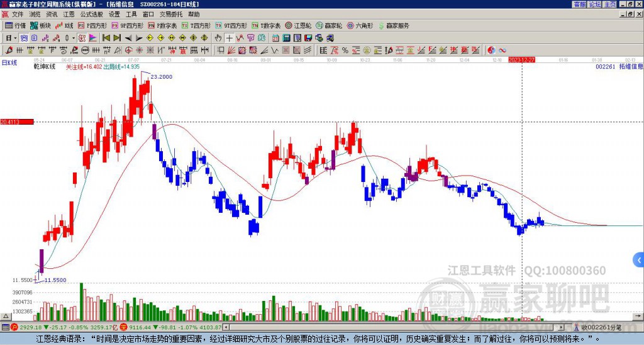Open the 行情 quotes view
Image resolution: width=644 pixels, height=345 pixels.
[15, 25]
